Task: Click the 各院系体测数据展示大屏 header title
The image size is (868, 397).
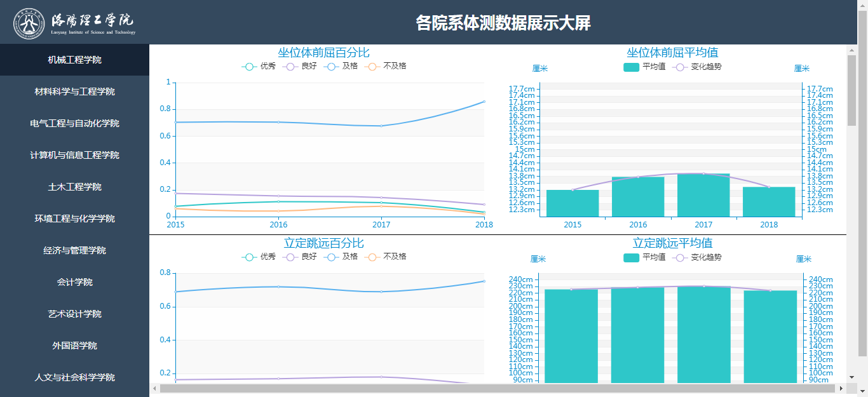Action: tap(503, 24)
